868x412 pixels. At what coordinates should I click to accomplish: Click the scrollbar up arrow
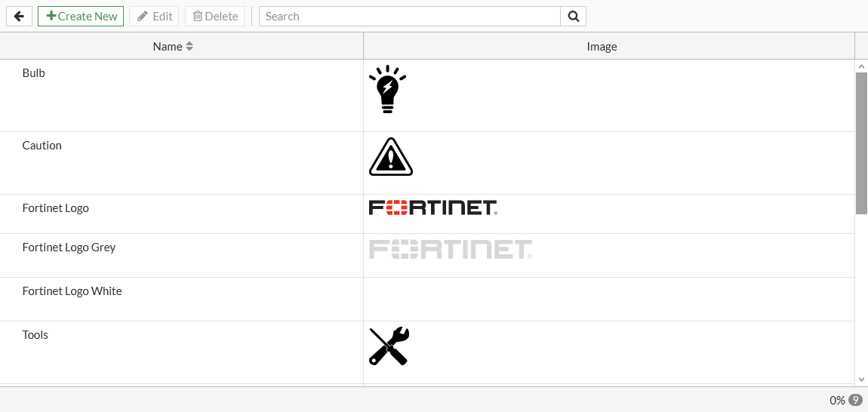(861, 66)
